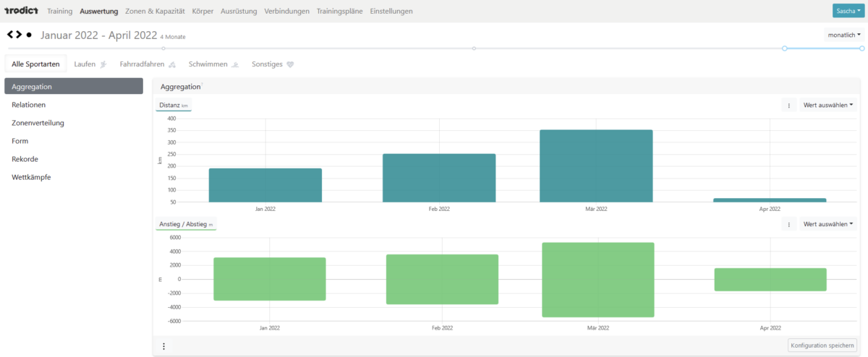868x357 pixels.
Task: Click the trodict logo
Action: pos(21,11)
